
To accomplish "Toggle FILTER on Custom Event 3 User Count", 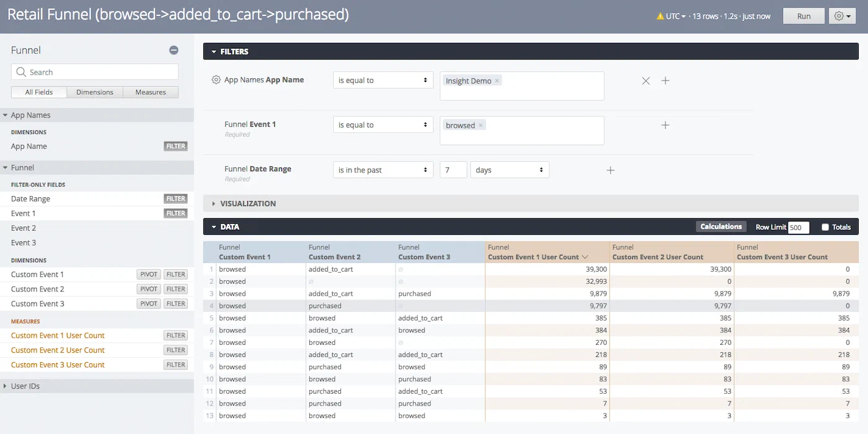I will (175, 365).
